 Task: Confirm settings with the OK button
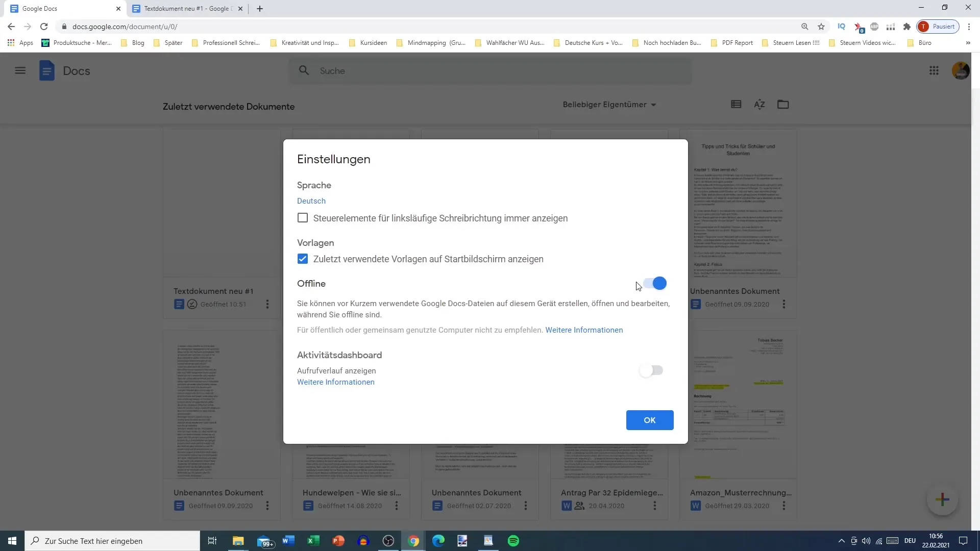click(650, 420)
